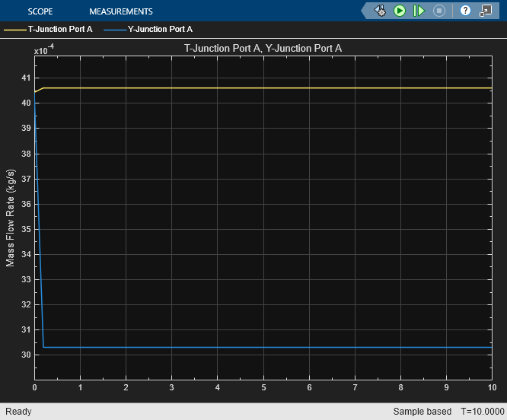Click the T=10.0000 time indicator
Viewport: 507px width, 420px height.
click(481, 412)
